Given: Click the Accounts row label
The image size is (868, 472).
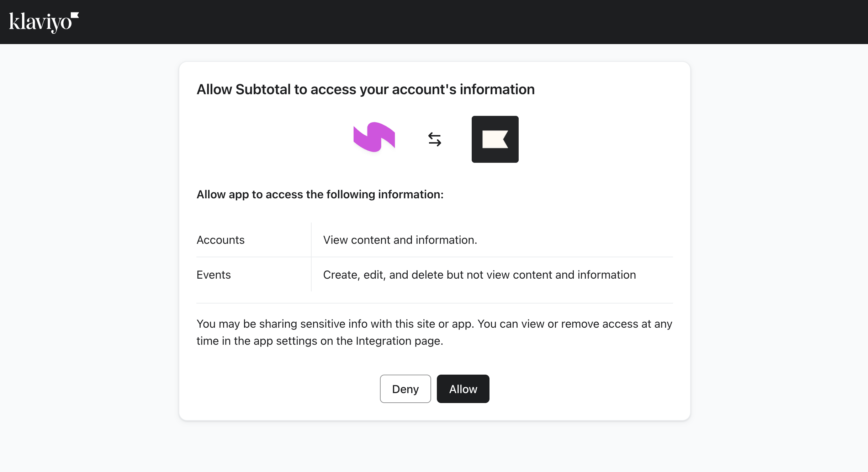Looking at the screenshot, I should (x=220, y=240).
